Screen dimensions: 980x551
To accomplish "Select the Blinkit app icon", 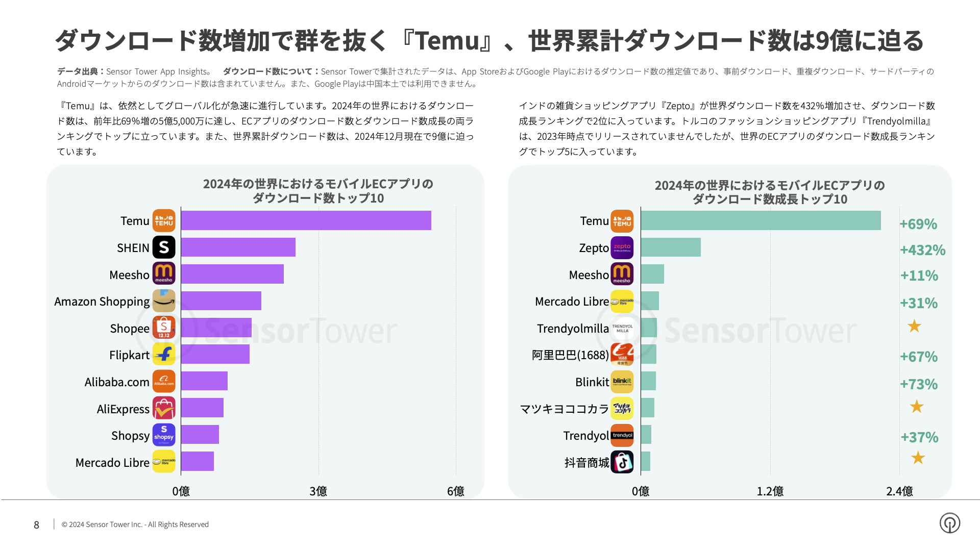I will pos(622,382).
